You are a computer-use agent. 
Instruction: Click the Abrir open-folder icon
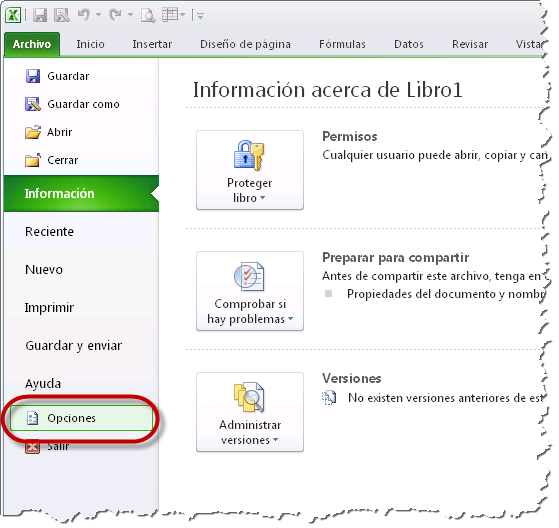pos(33,132)
